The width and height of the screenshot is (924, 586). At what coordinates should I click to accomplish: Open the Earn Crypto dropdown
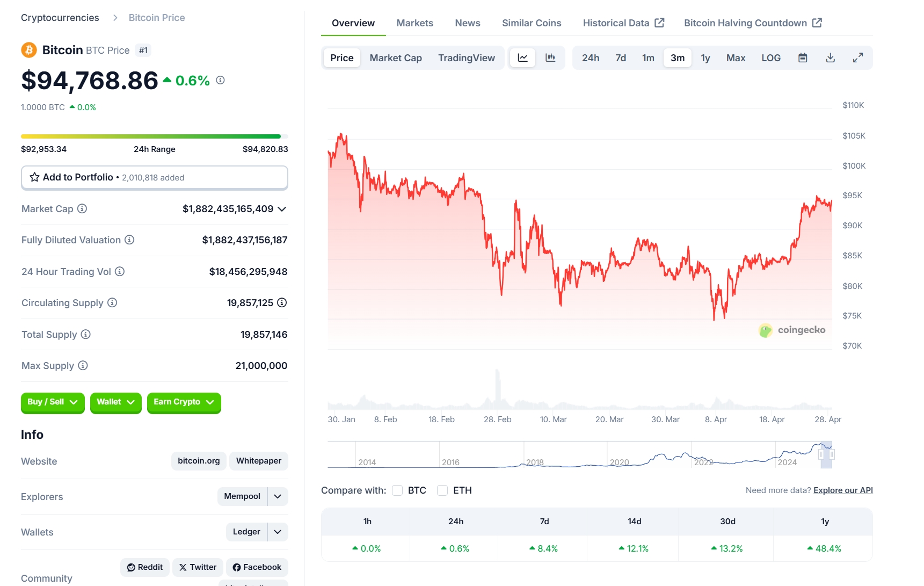pos(184,402)
